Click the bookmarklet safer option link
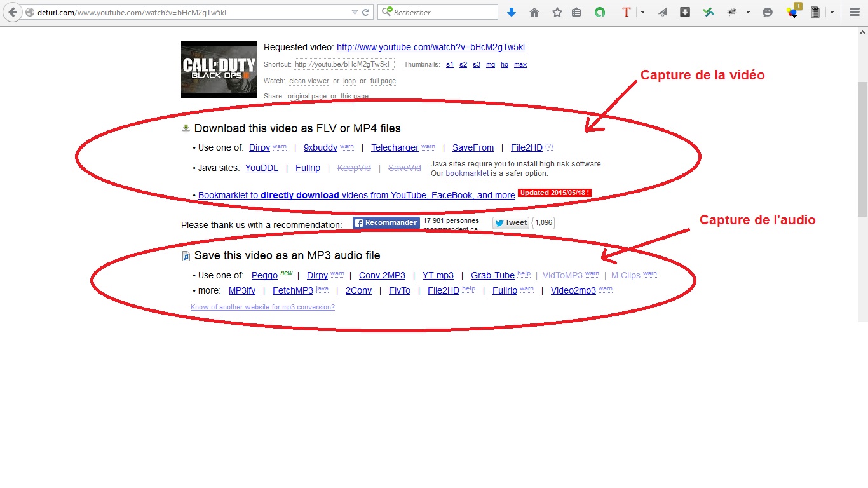The height and width of the screenshot is (488, 868). pyautogui.click(x=467, y=173)
